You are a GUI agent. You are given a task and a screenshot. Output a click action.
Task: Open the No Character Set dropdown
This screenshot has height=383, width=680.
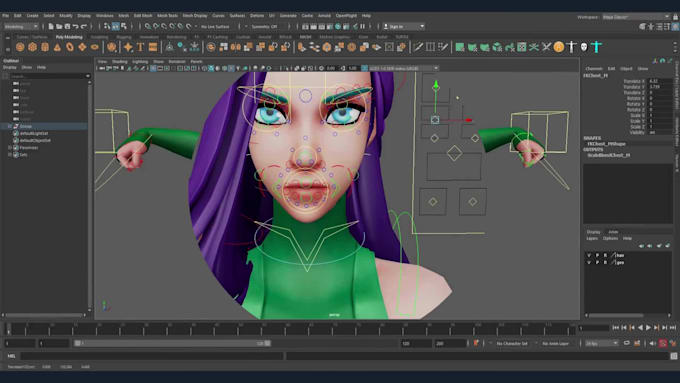pos(512,343)
